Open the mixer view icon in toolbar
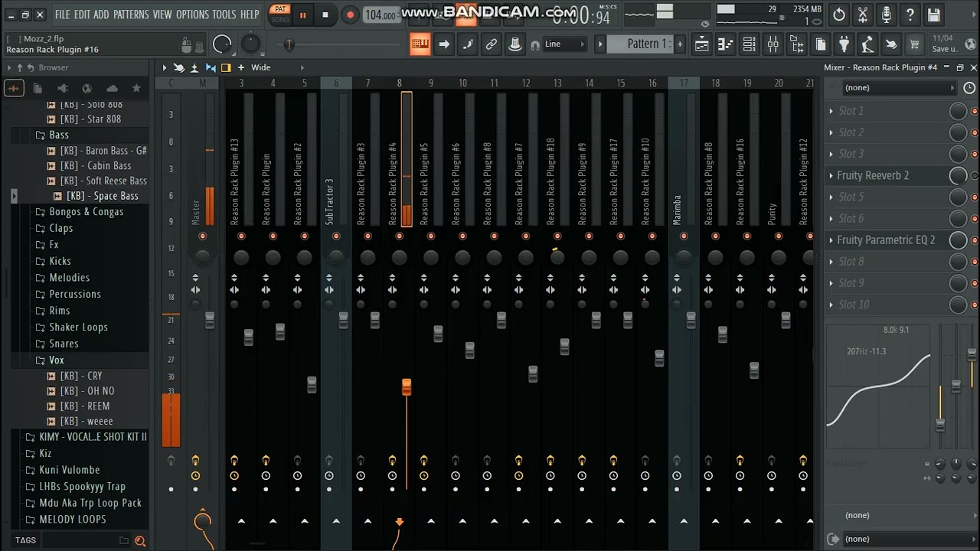 click(x=773, y=44)
